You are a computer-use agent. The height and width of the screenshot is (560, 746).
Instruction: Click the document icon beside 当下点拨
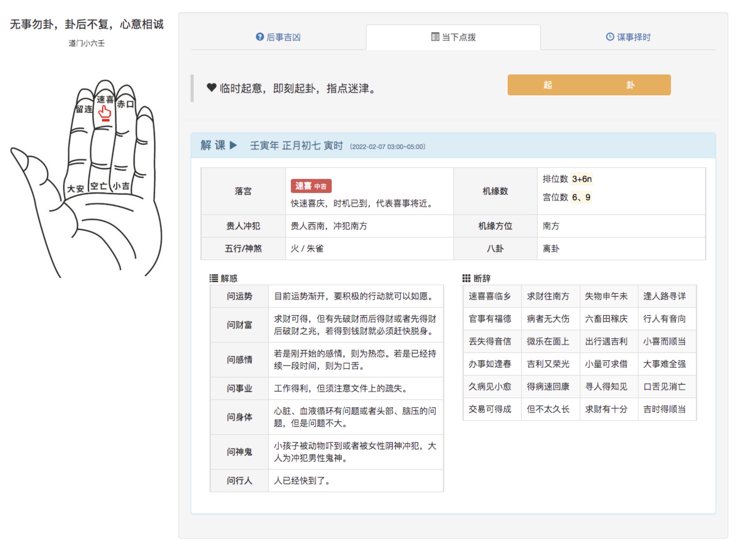(435, 37)
